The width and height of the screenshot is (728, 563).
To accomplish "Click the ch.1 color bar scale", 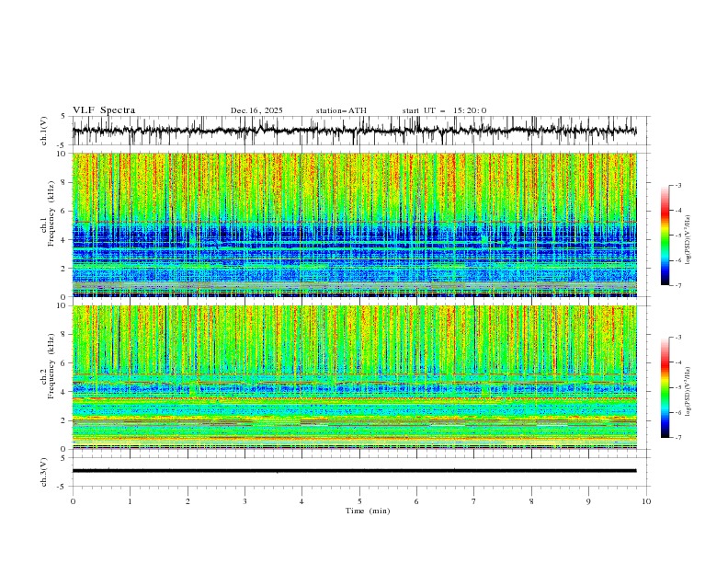I will (665, 236).
